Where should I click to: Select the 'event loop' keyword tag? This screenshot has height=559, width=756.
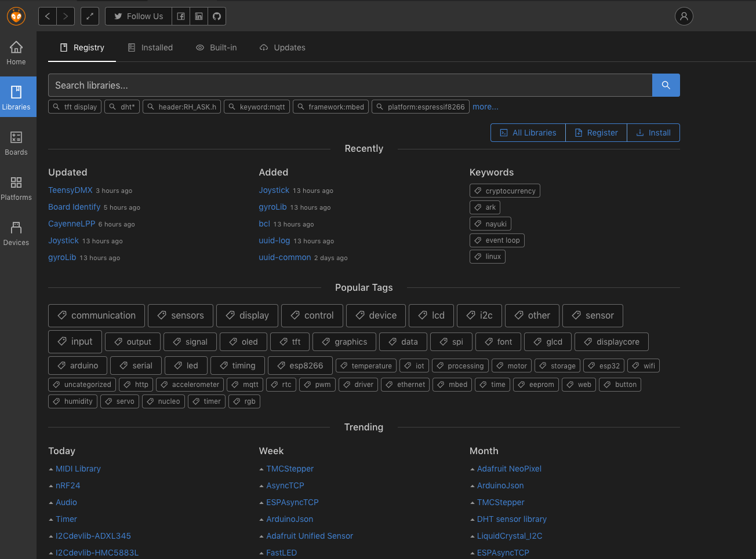497,240
